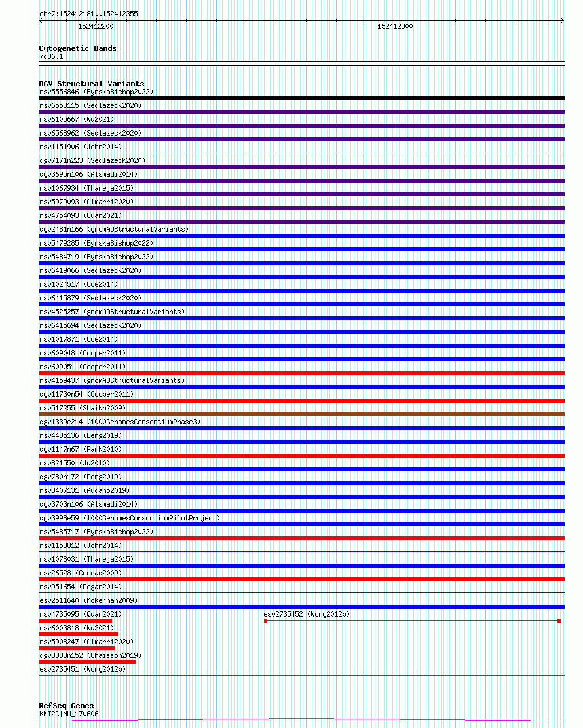Click the nsv5556846 (ByrskaBishop2022) variant label
The height and width of the screenshot is (728, 583).
tap(96, 92)
